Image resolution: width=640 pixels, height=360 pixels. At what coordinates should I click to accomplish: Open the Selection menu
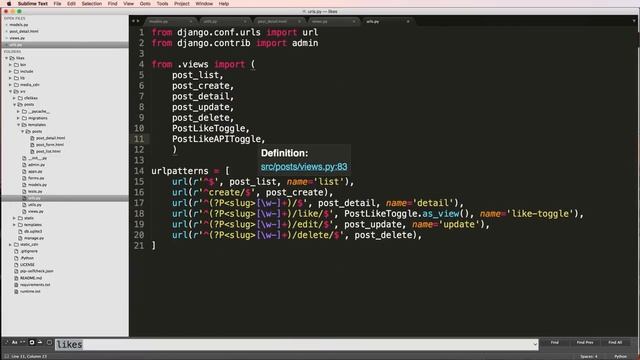(91, 4)
